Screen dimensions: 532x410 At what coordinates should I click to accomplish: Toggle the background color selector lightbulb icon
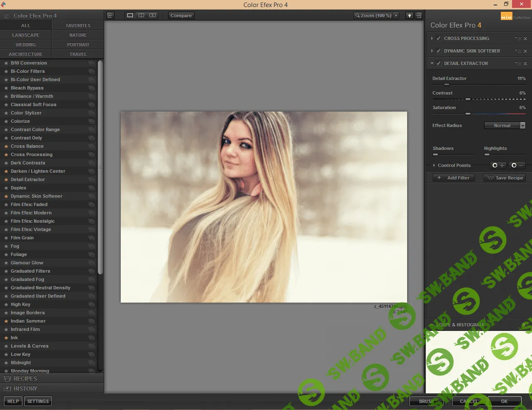click(409, 15)
